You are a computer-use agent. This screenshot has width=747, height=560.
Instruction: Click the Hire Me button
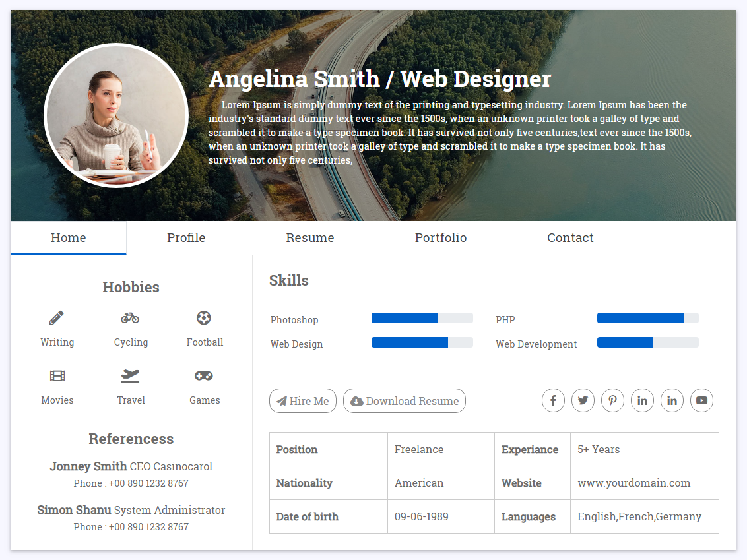pyautogui.click(x=303, y=401)
